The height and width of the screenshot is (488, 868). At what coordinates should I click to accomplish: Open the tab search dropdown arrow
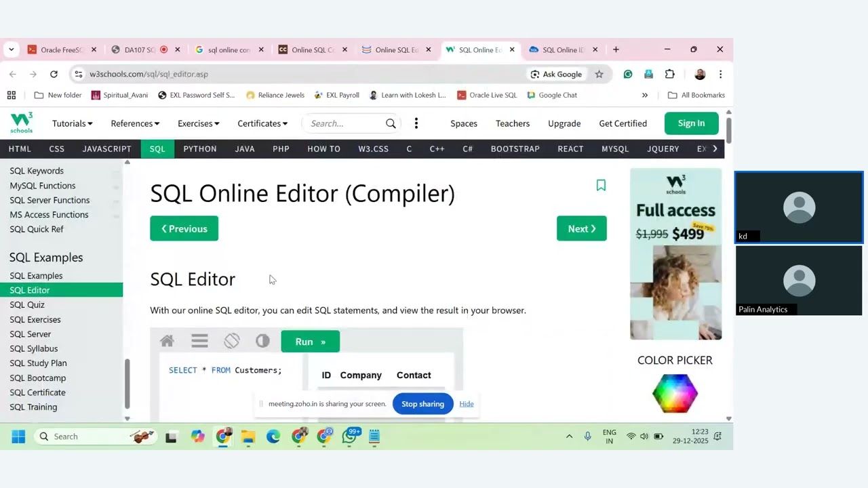(11, 49)
